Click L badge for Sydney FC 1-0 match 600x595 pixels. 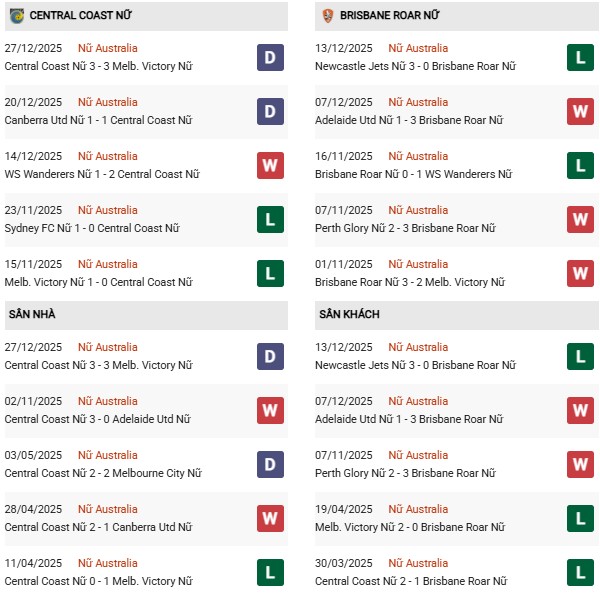[x=270, y=220]
